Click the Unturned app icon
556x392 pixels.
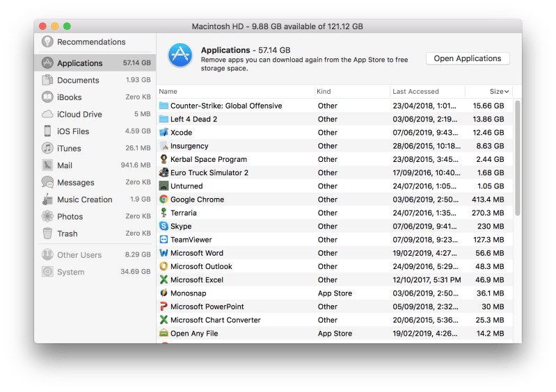(x=164, y=186)
